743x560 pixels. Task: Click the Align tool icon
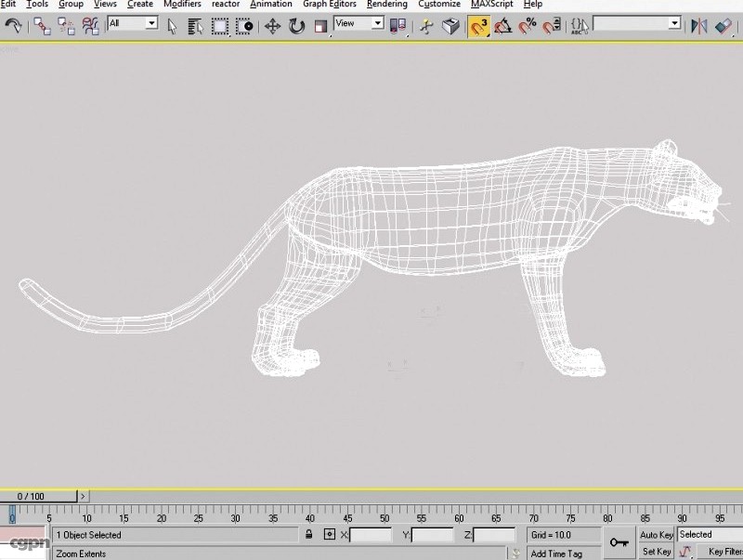click(724, 26)
